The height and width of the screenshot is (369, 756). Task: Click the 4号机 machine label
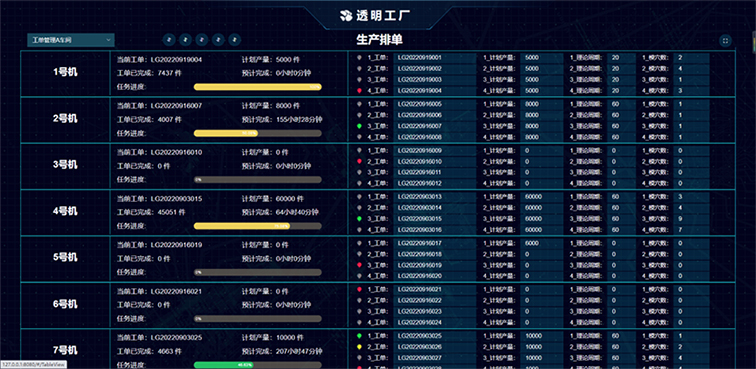pos(65,211)
